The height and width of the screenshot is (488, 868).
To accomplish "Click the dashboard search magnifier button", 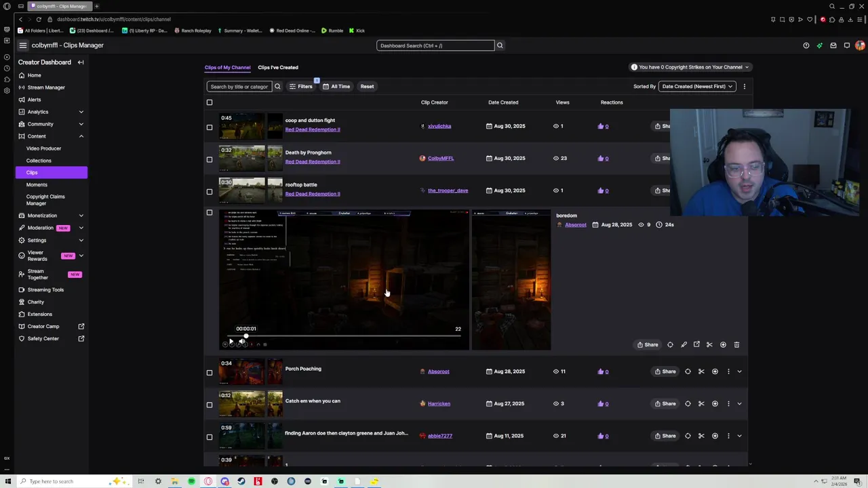I will [x=500, y=45].
